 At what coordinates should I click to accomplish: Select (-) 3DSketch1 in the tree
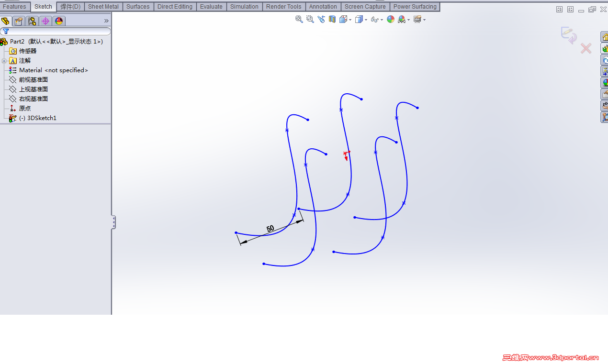[33, 118]
